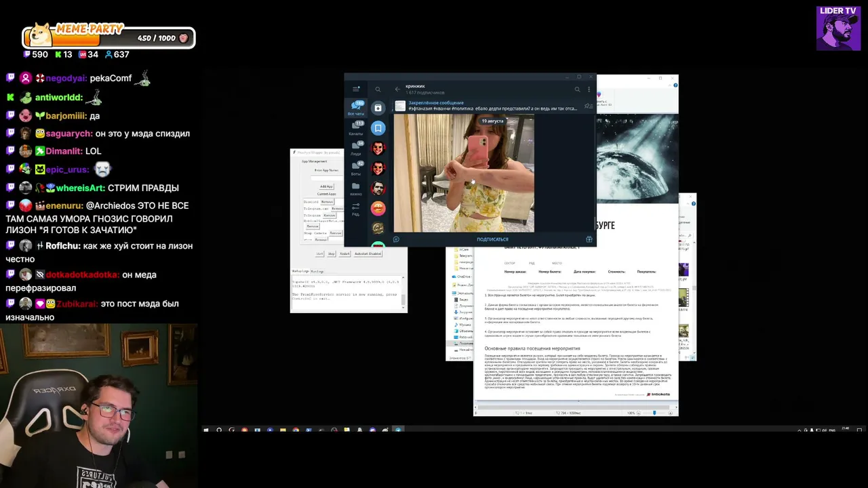This screenshot has height=488, width=868.
Task: Click the gift icon in Telegram's bottom bar
Action: [x=589, y=239]
